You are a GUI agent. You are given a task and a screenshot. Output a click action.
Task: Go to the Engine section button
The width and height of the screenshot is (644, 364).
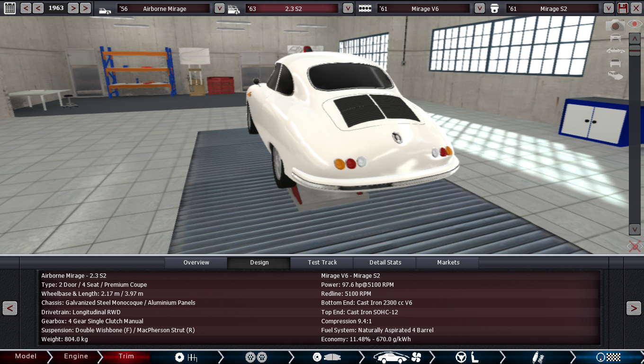tap(76, 356)
